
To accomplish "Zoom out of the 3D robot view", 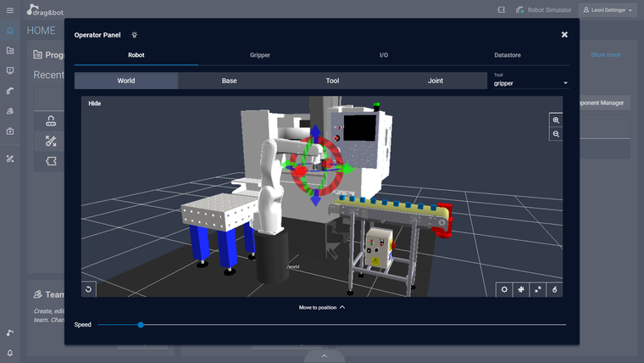I will (x=556, y=134).
